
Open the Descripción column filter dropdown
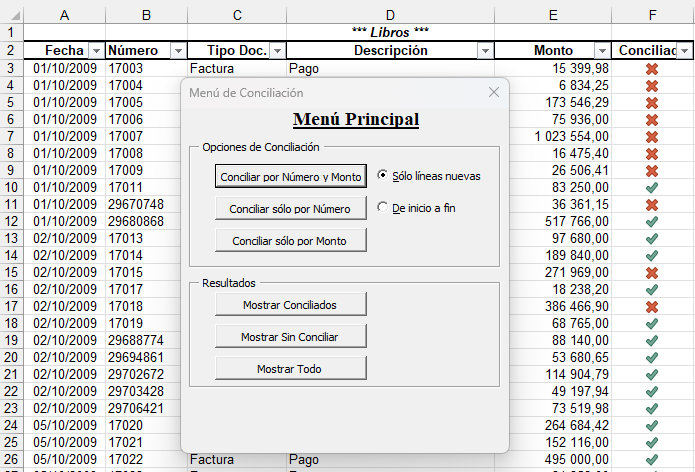pos(485,51)
